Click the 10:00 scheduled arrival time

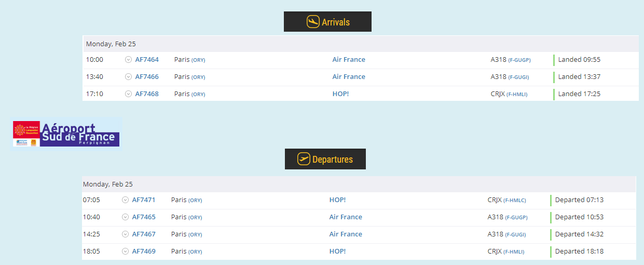click(x=94, y=60)
